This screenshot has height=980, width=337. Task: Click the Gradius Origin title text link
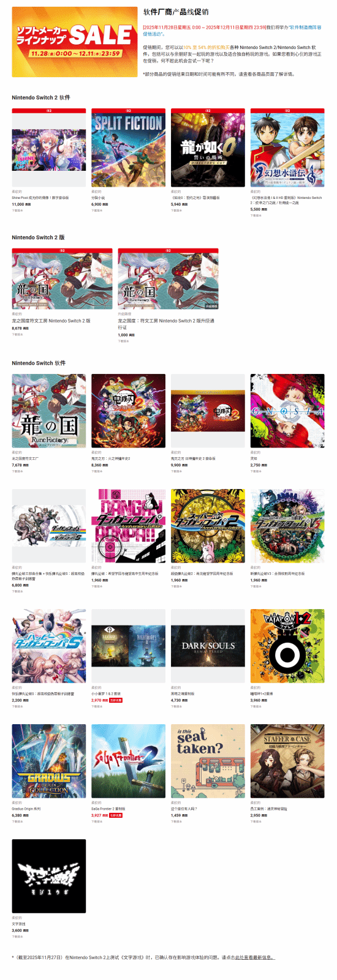click(26, 809)
